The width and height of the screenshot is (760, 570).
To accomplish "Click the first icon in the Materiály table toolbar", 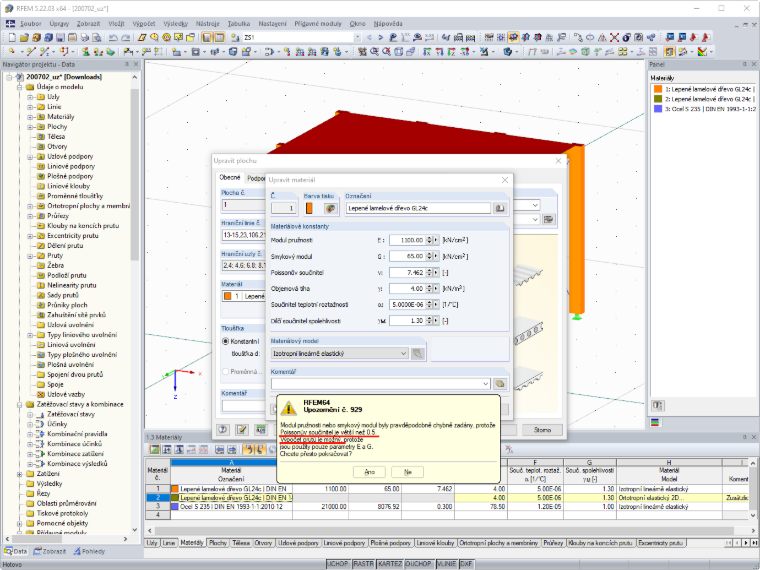I will [155, 450].
